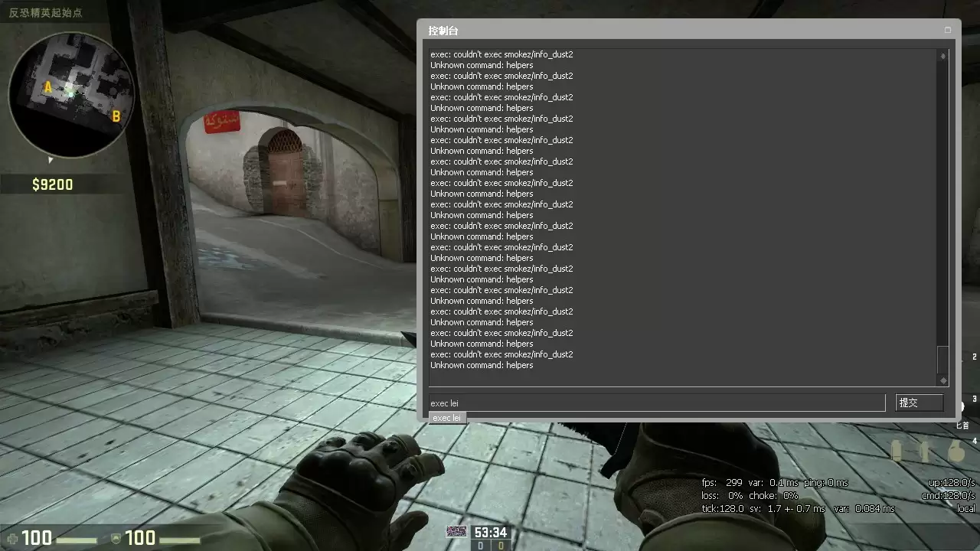Click the circular radar minimap

pyautogui.click(x=71, y=93)
